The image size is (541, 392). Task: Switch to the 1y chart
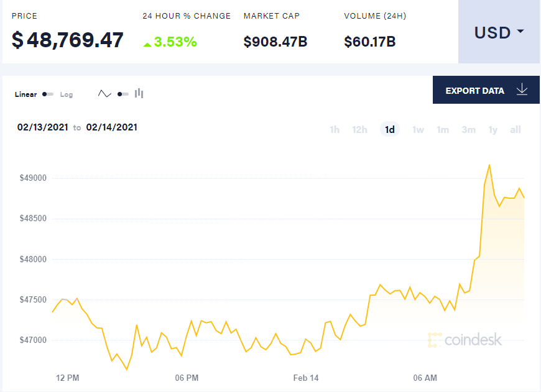[x=492, y=129]
